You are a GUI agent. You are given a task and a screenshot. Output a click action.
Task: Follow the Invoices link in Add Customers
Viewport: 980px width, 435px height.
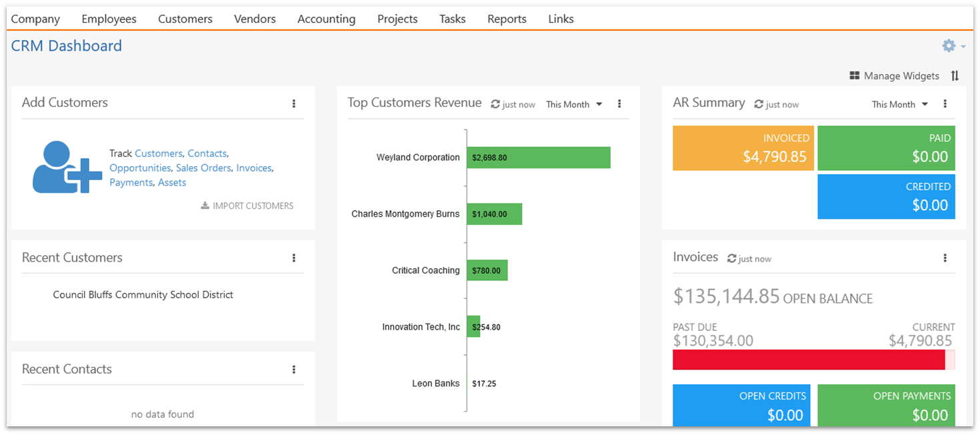[x=254, y=168]
